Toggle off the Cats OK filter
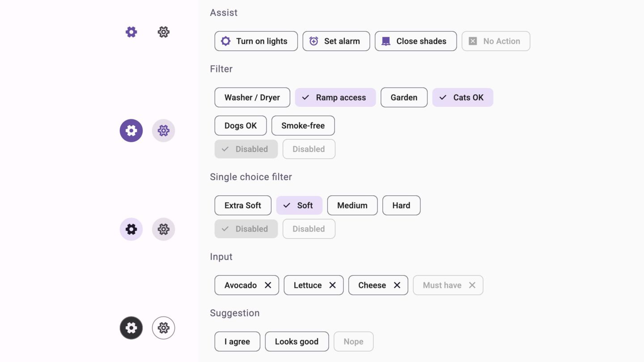 point(462,97)
